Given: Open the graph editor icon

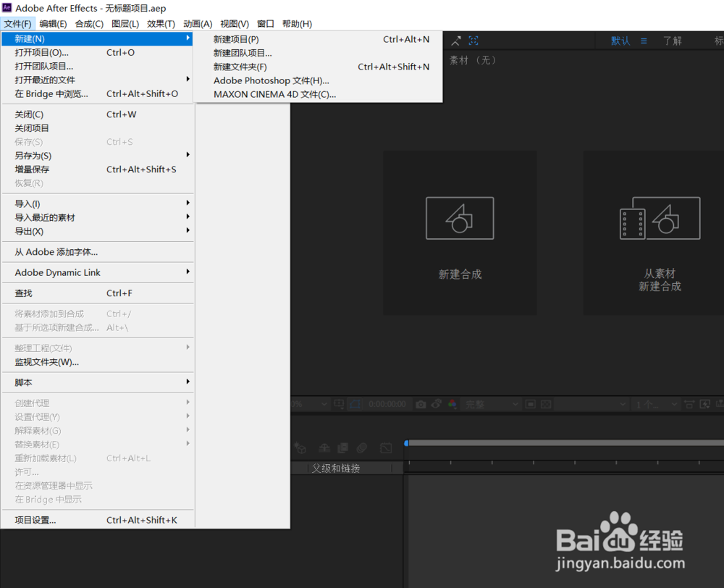Looking at the screenshot, I should [386, 448].
